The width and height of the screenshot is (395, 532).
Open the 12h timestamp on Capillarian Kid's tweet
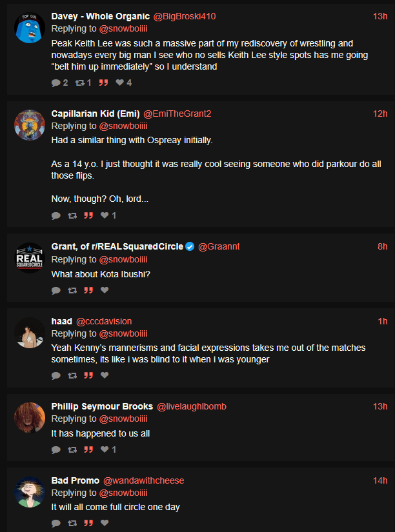pyautogui.click(x=380, y=113)
